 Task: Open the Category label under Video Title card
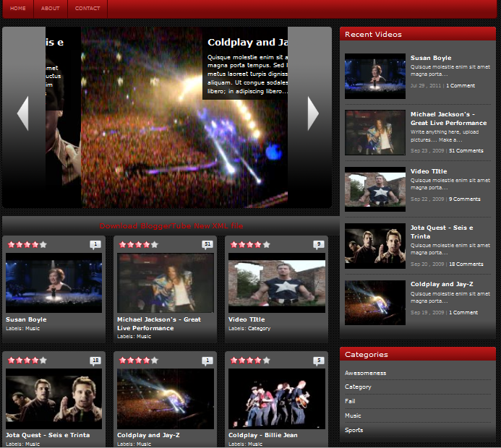click(x=259, y=328)
